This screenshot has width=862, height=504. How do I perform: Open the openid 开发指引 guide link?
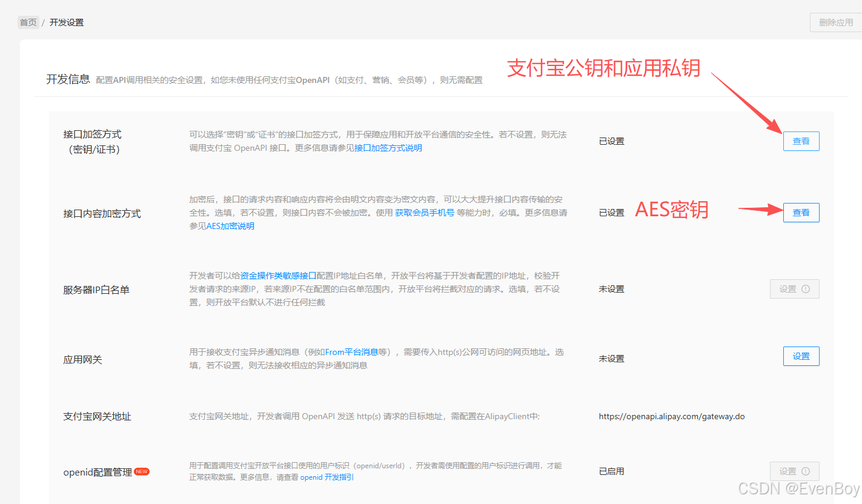[x=327, y=477]
